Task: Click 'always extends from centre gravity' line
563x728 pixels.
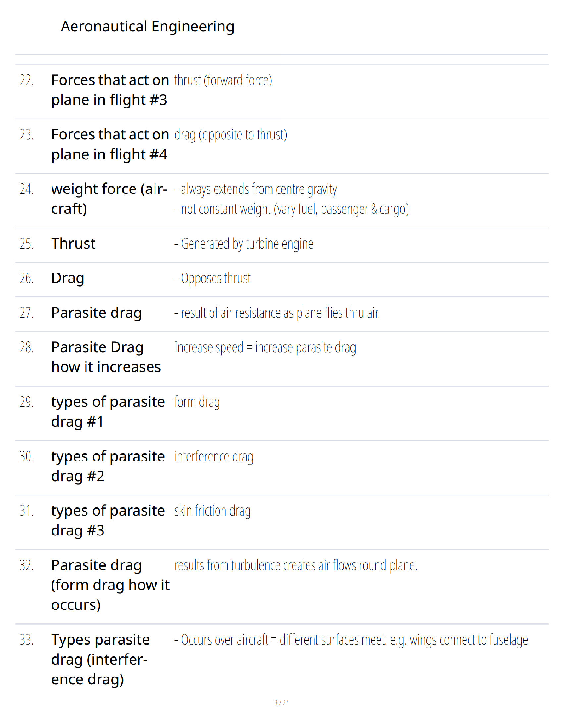Action: pos(255,189)
